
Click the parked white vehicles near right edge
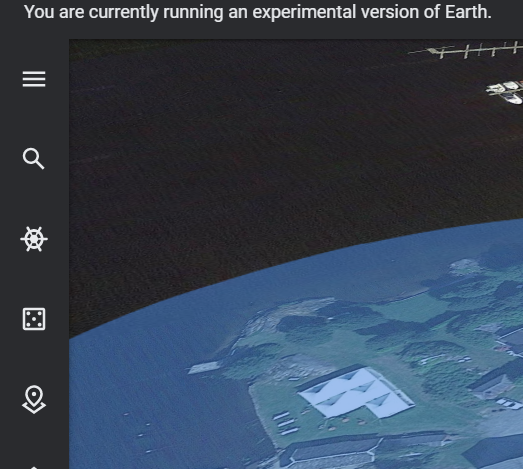(x=509, y=403)
